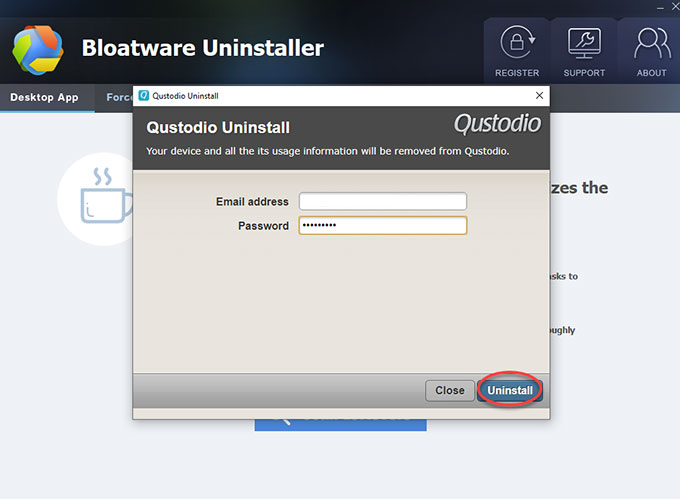Click the 'Email address' label
680x499 pixels.
(x=252, y=202)
